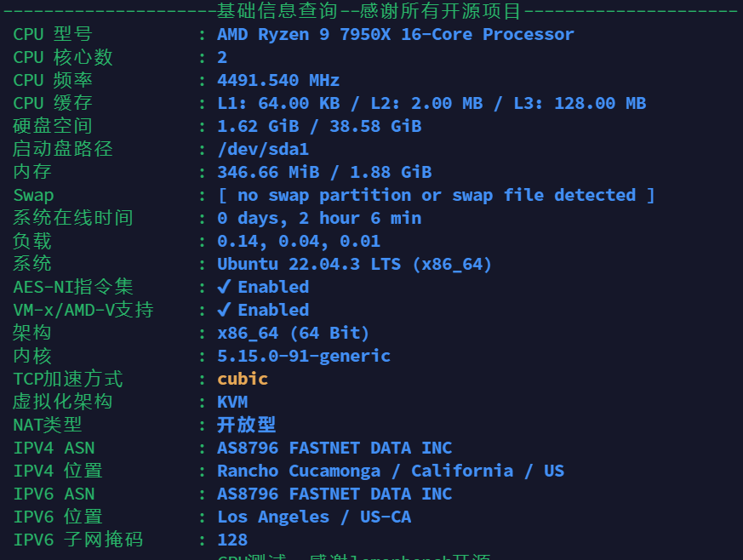The height and width of the screenshot is (560, 743).
Task: Click the load average values 0.14, 0.04, 0.01
Action: [299, 241]
